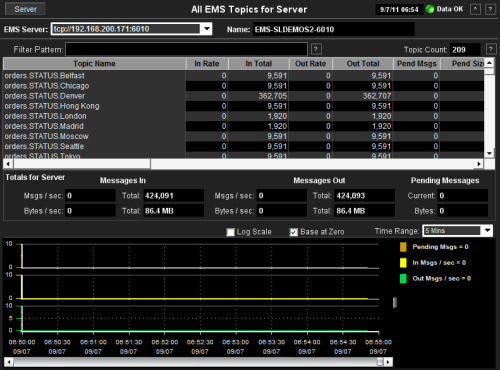Enable the Log Scale checkbox
Image resolution: width=500 pixels, height=370 pixels.
[x=230, y=232]
